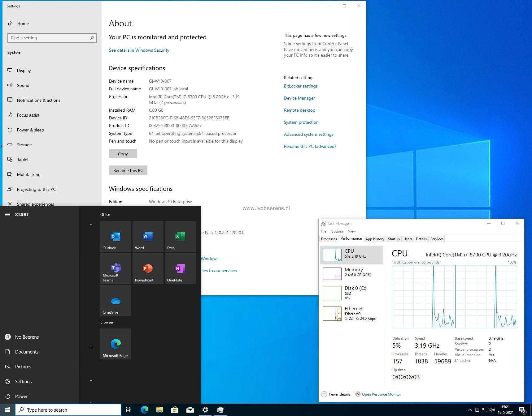Open Microsoft Store from the taskbar
The height and width of the screenshot is (416, 532).
tap(175, 410)
